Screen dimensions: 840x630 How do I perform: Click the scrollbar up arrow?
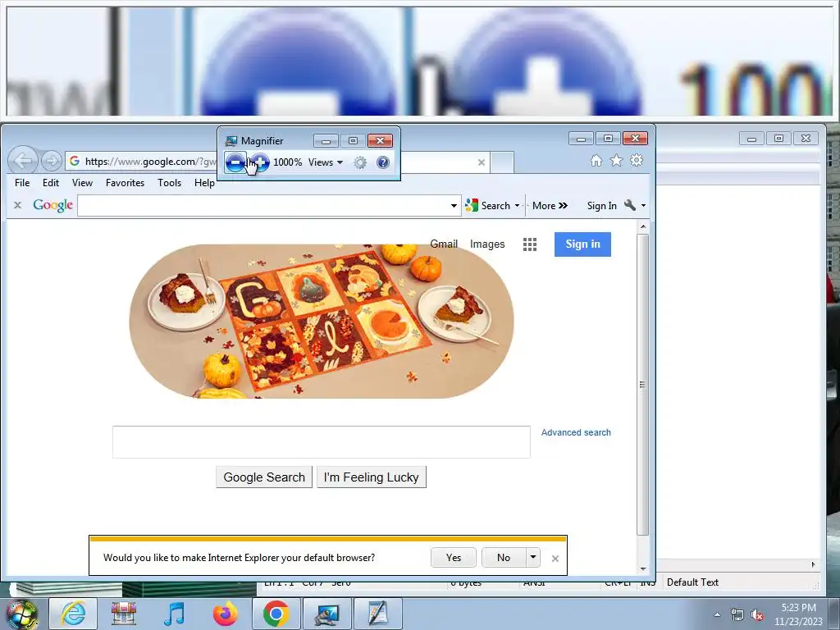(x=643, y=226)
